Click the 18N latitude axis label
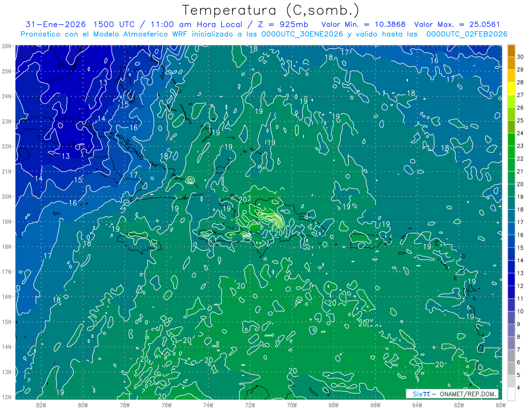 (7, 247)
